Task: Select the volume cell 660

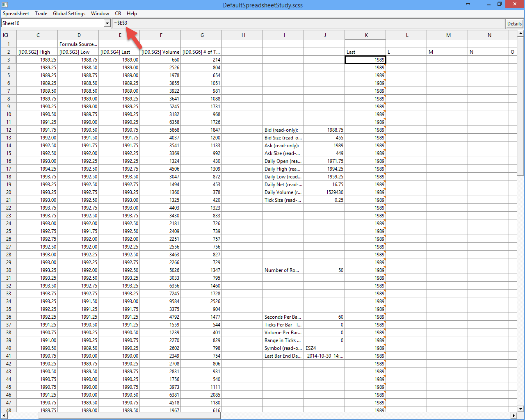Action: 160,60
